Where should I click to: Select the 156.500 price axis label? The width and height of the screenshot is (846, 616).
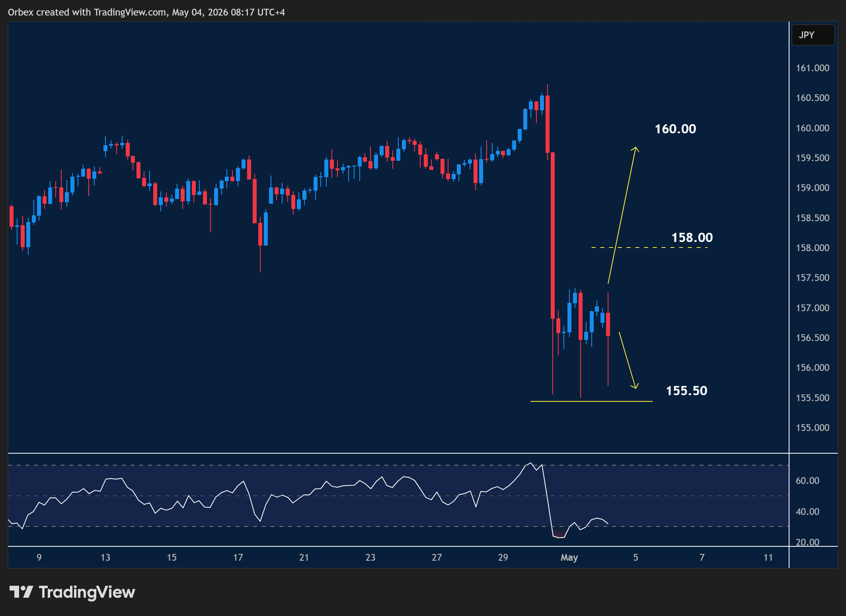tap(813, 338)
